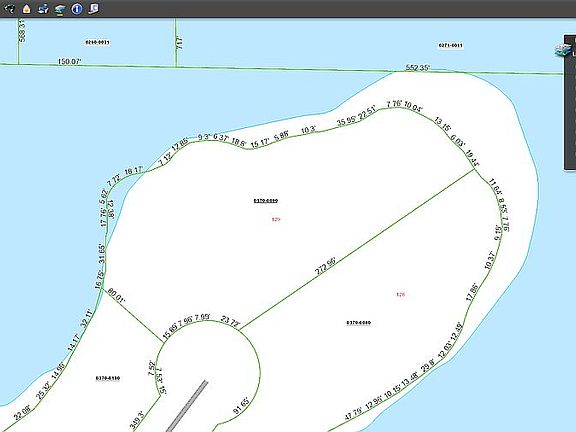Viewport: 576px width, 432px height.
Task: Click the 272.96' boundary line measurement
Action: 325,266
